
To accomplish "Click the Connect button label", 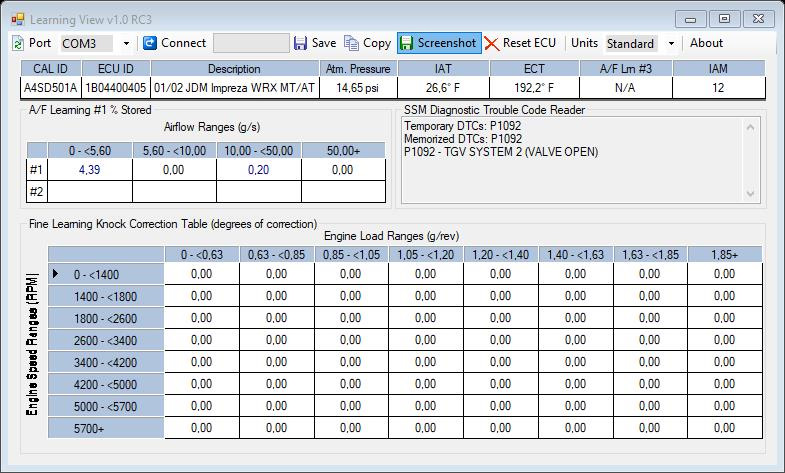I will (x=183, y=43).
